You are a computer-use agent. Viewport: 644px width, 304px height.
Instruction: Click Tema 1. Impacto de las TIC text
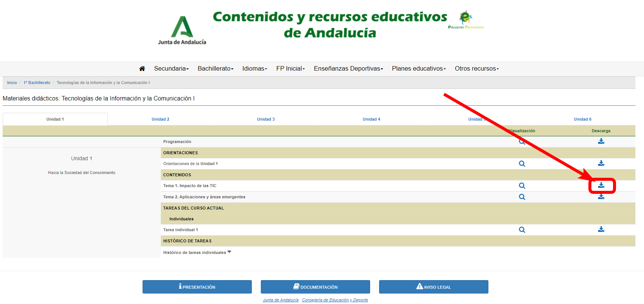click(x=190, y=186)
